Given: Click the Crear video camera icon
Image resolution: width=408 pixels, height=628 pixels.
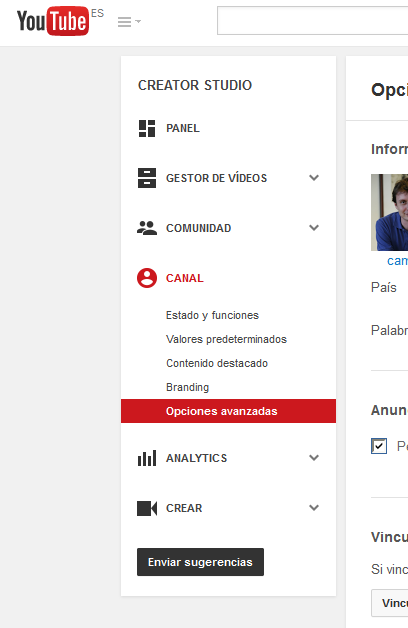Looking at the screenshot, I should [147, 508].
